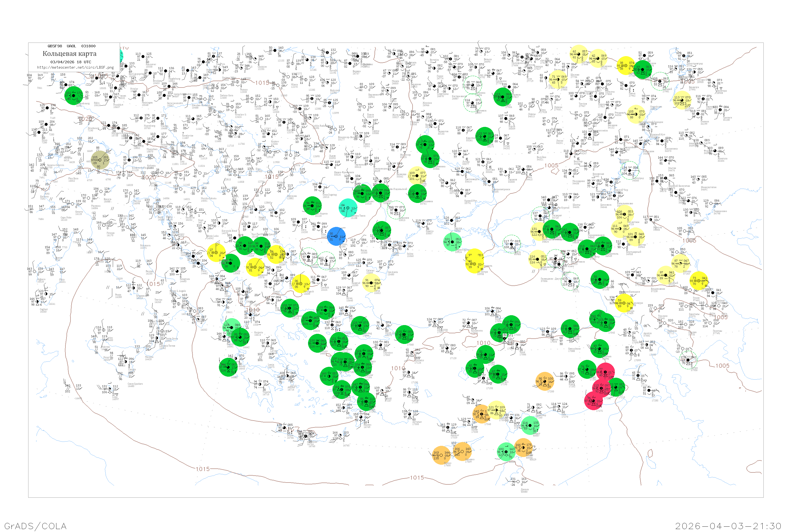Click the green Erzurum station circle
This screenshot has width=798, height=532.
click(600, 348)
